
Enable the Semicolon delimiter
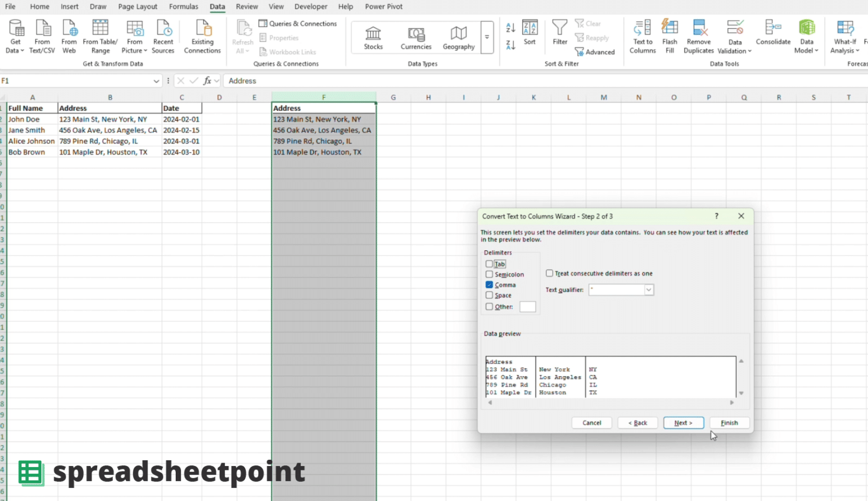pyautogui.click(x=489, y=274)
